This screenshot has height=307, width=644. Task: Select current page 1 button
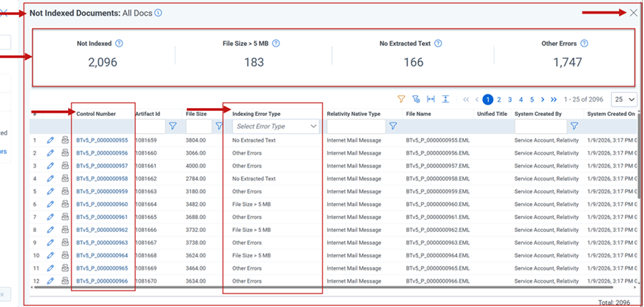[487, 99]
